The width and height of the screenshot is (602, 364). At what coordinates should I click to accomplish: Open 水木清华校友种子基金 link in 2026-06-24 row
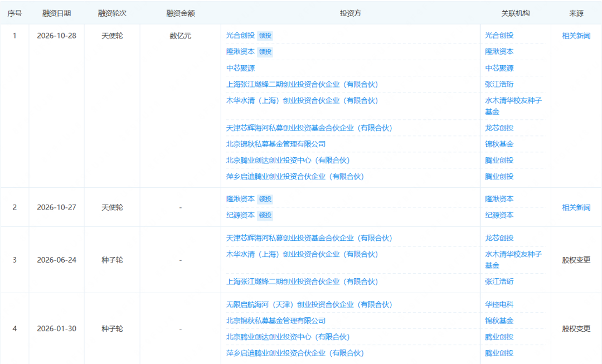(513, 260)
